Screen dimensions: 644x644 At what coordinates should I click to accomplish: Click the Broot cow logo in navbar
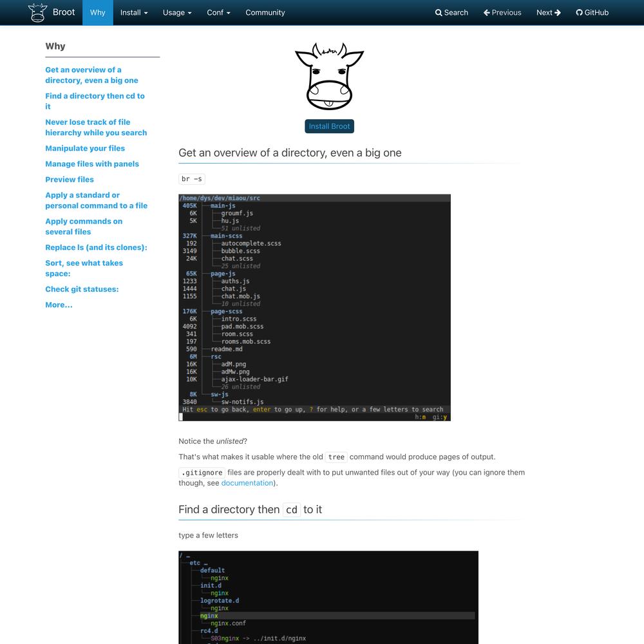tap(37, 12)
